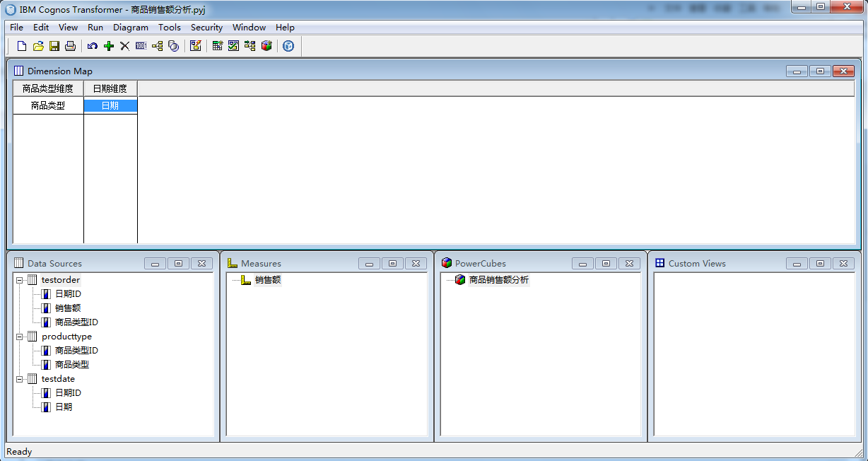Viewport: 868px width, 461px height.
Task: Click the table icon beside testorder
Action: coord(32,280)
